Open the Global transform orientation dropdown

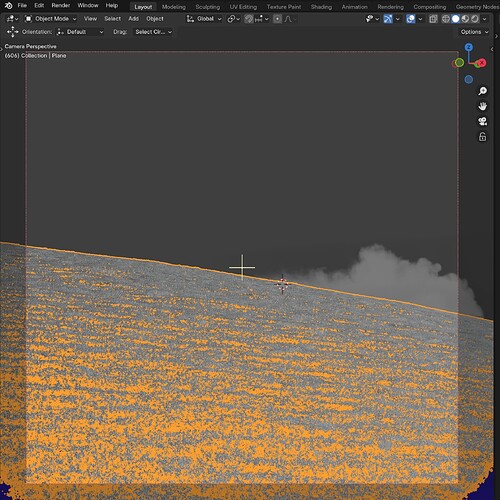pyautogui.click(x=204, y=19)
